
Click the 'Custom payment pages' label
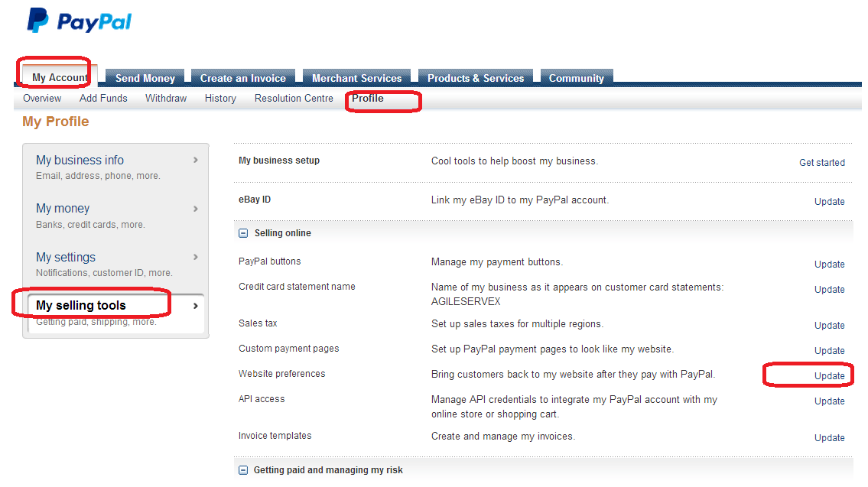(289, 349)
